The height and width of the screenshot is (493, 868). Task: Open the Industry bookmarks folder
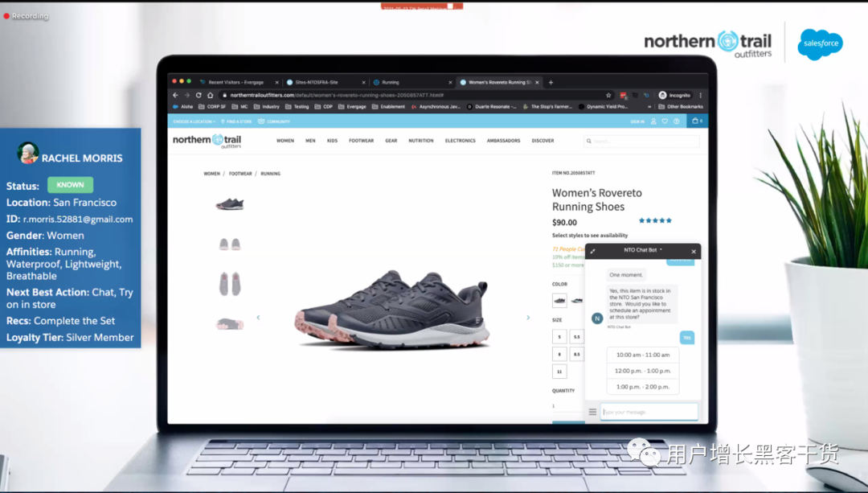click(x=266, y=107)
